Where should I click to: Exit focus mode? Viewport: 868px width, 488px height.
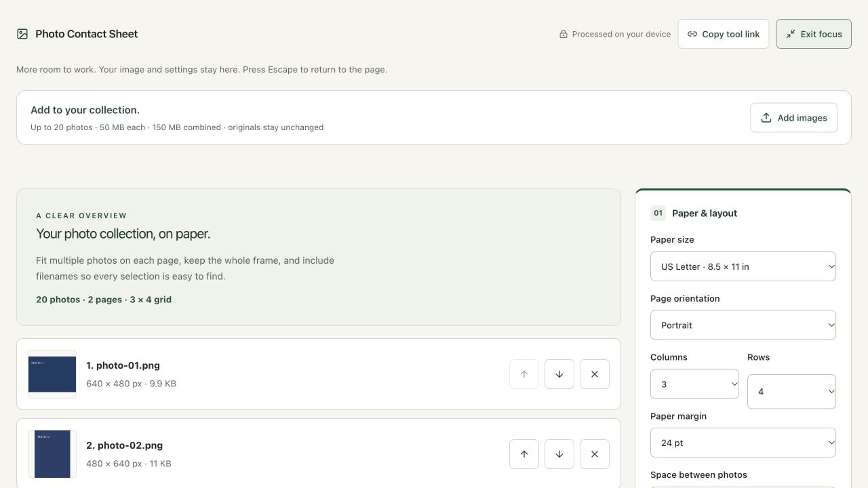pyautogui.click(x=814, y=34)
